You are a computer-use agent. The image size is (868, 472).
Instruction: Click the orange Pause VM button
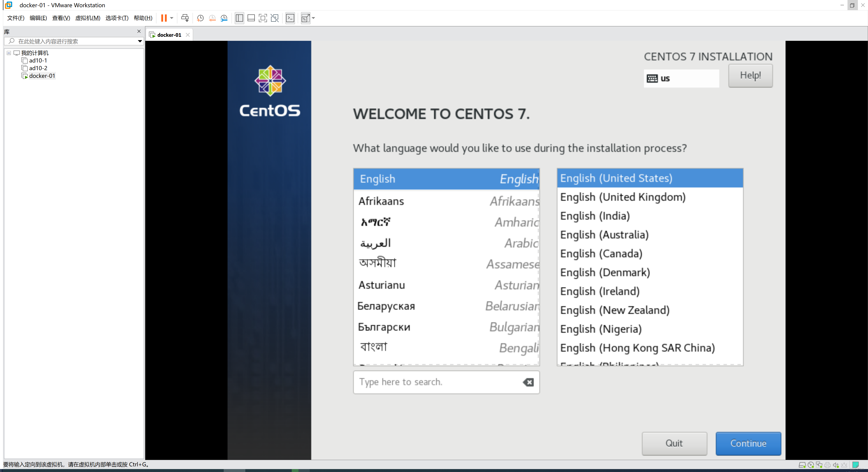(164, 18)
